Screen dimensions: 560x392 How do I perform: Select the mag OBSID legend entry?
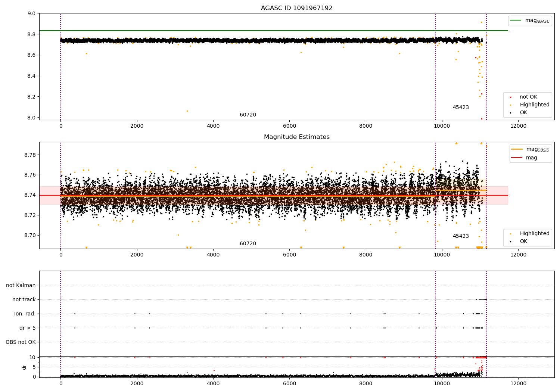[530, 149]
